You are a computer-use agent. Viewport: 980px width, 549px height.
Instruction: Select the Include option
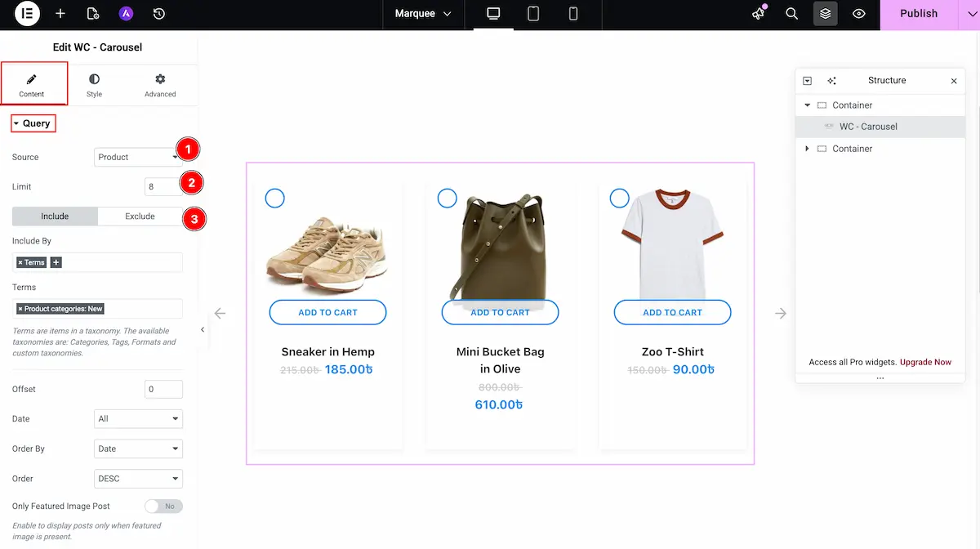(x=55, y=216)
